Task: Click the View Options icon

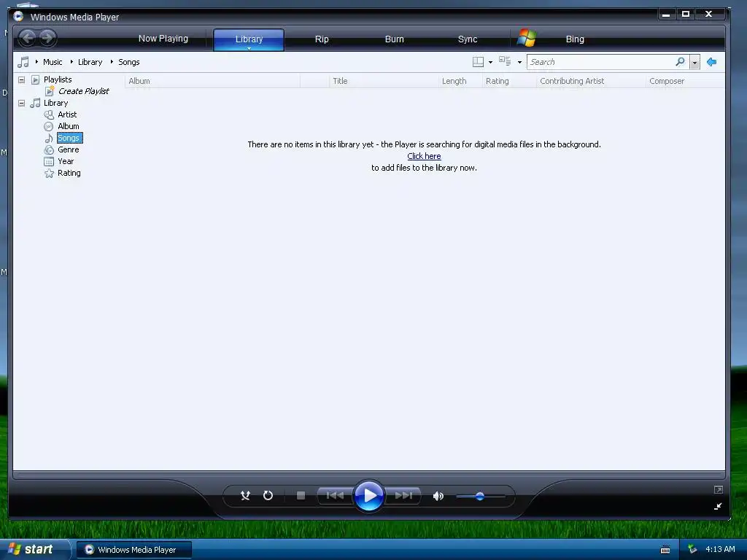Action: click(x=505, y=61)
